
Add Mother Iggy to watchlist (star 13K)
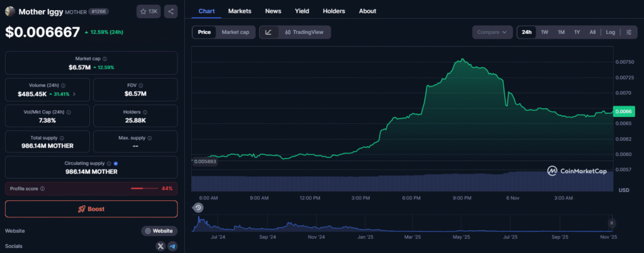[x=148, y=11]
